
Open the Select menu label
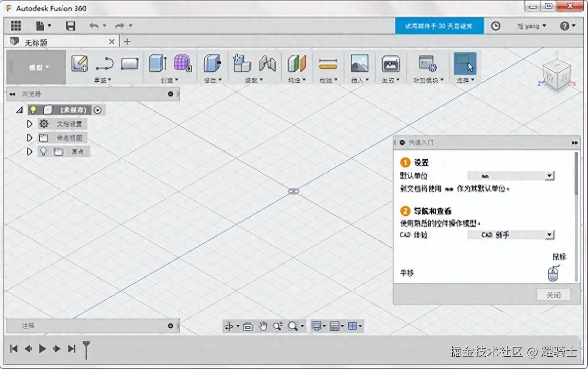pos(465,80)
